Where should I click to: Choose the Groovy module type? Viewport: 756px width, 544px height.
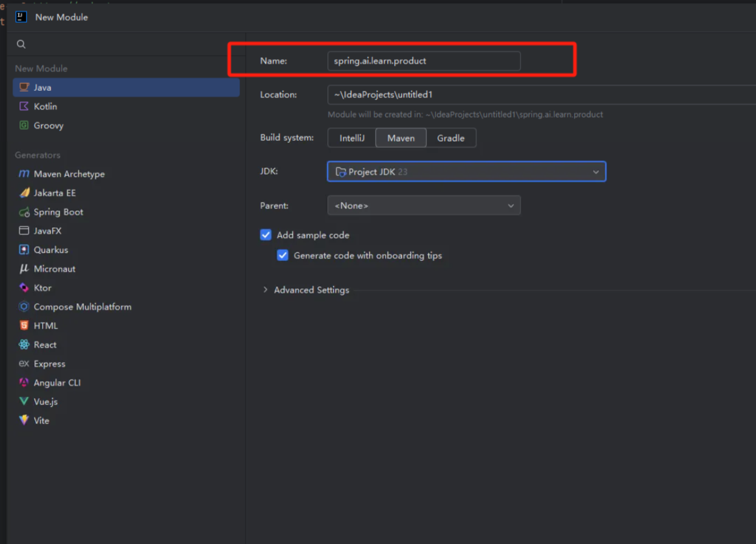(x=126, y=125)
